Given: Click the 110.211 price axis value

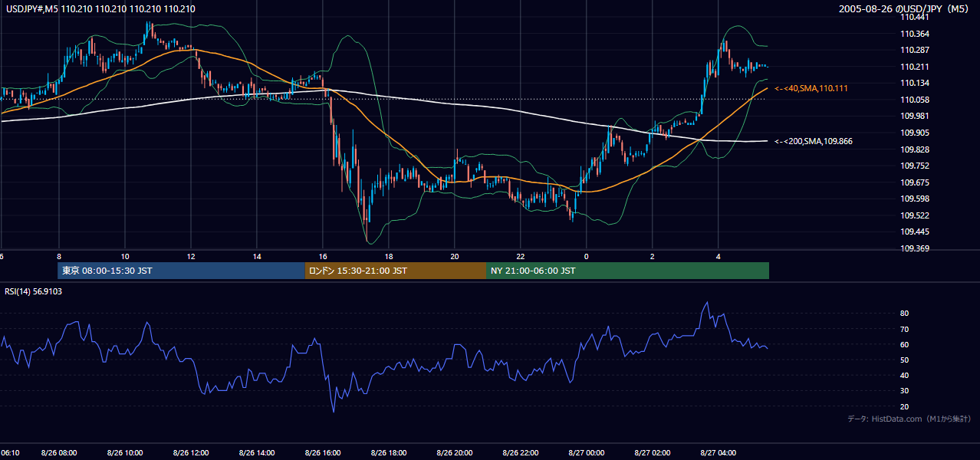Looking at the screenshot, I should click(915, 67).
